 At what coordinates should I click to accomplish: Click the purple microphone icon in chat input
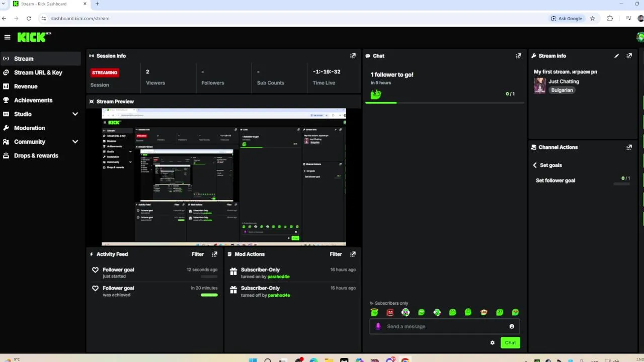click(x=378, y=326)
